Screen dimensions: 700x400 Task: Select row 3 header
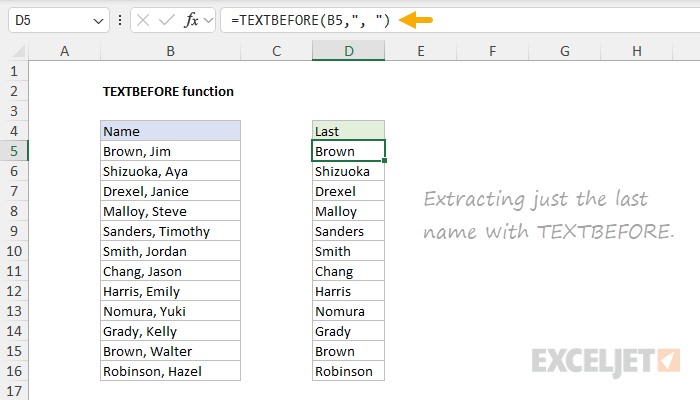(x=14, y=111)
